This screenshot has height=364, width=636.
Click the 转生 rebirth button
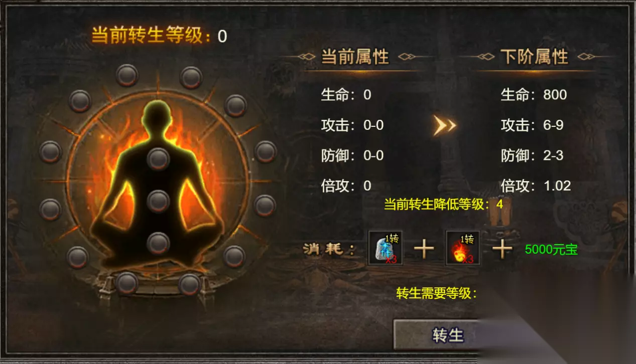(448, 334)
